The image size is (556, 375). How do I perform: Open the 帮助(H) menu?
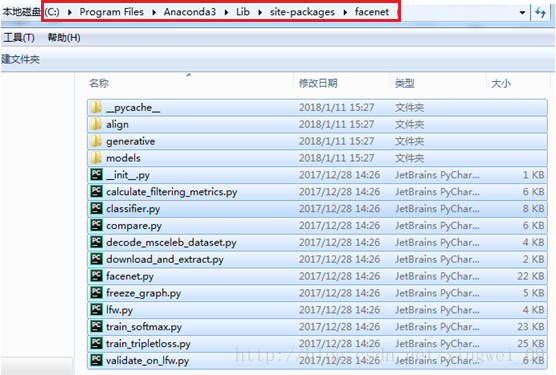64,38
